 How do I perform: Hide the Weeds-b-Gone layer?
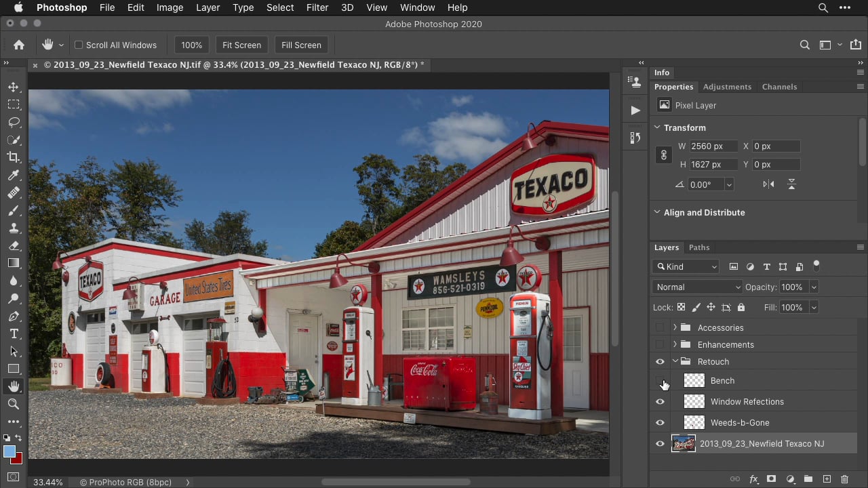(660, 423)
